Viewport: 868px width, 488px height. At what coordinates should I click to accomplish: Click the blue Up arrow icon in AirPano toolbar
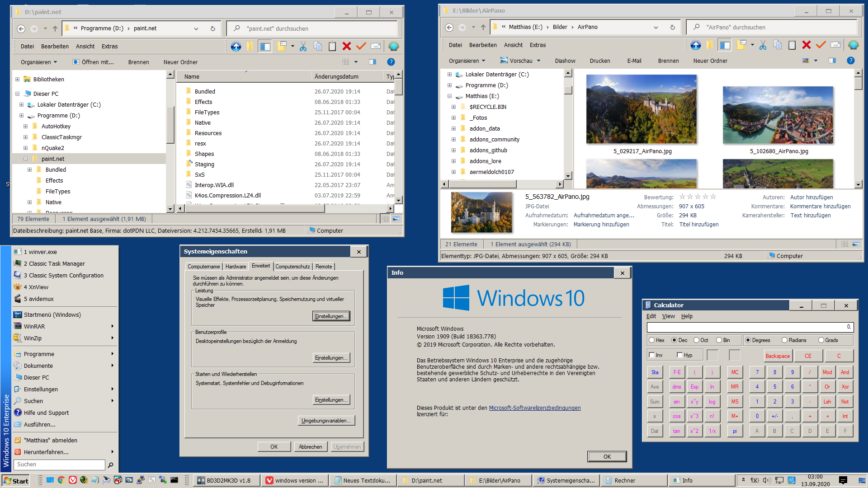(x=696, y=45)
